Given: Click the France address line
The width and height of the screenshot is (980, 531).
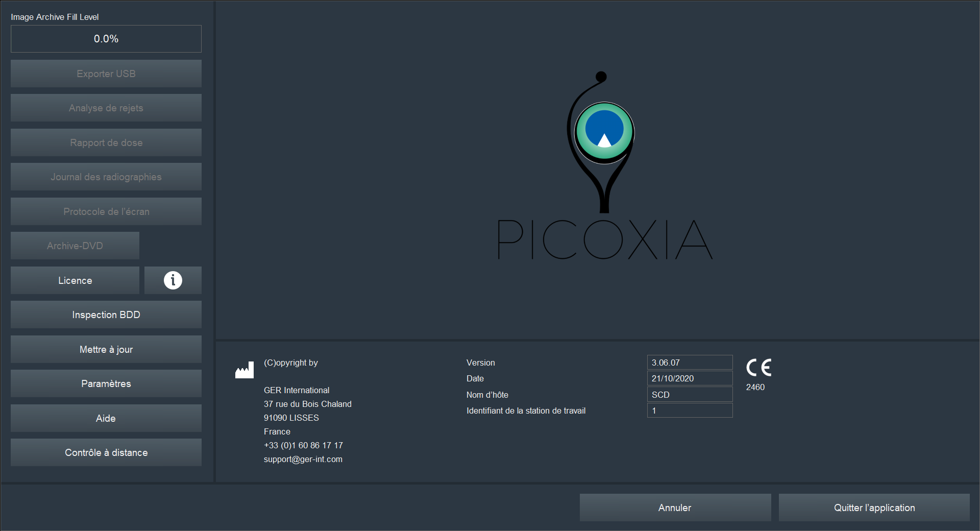Looking at the screenshot, I should click(x=277, y=431).
